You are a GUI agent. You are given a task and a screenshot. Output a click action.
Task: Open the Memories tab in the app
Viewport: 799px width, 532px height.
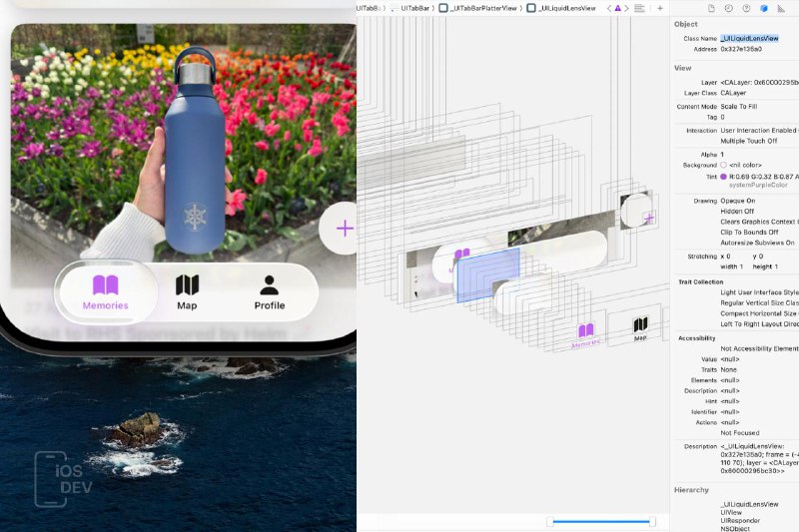click(x=106, y=292)
